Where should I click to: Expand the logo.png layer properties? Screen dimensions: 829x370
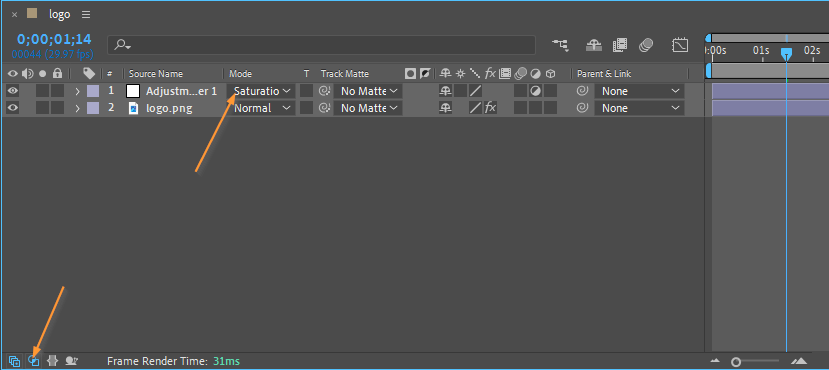coord(77,108)
